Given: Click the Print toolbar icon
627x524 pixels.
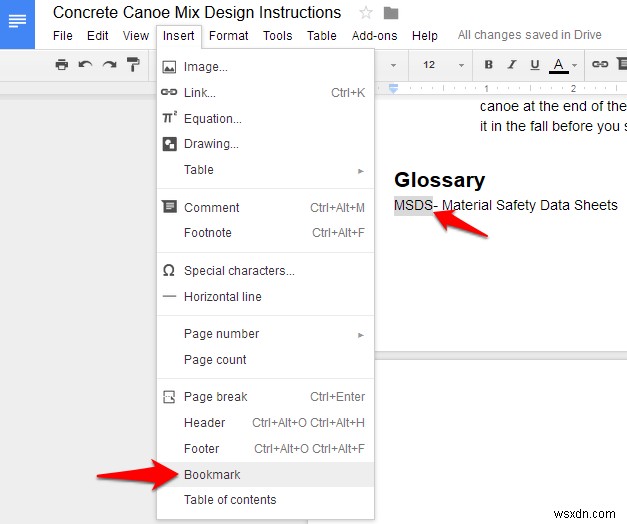Looking at the screenshot, I should pyautogui.click(x=62, y=64).
